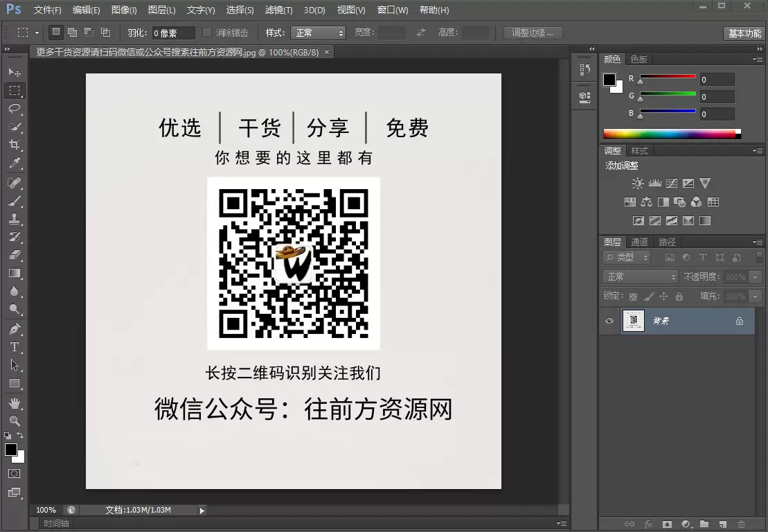
Task: Add Levels adjustment icon
Action: (655, 183)
